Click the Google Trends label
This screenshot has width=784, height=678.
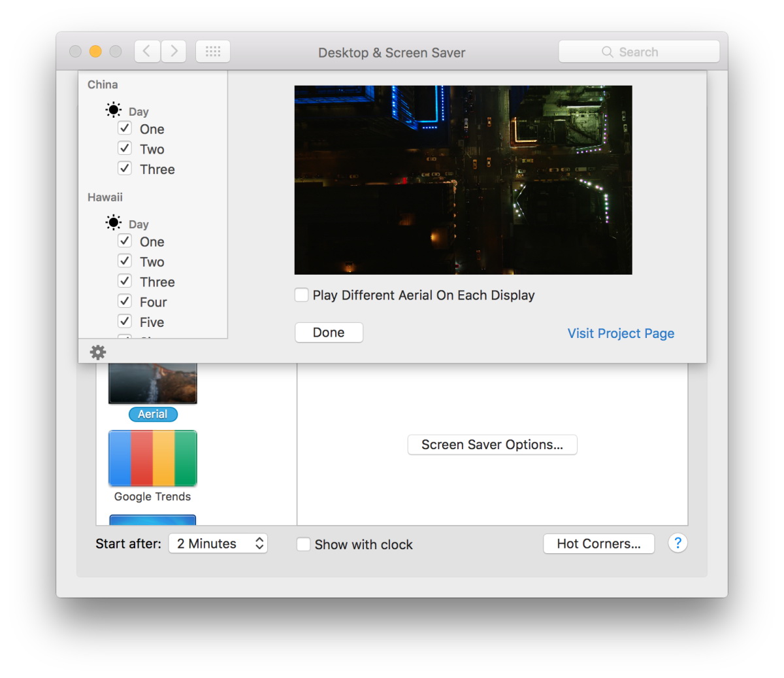[x=152, y=496]
